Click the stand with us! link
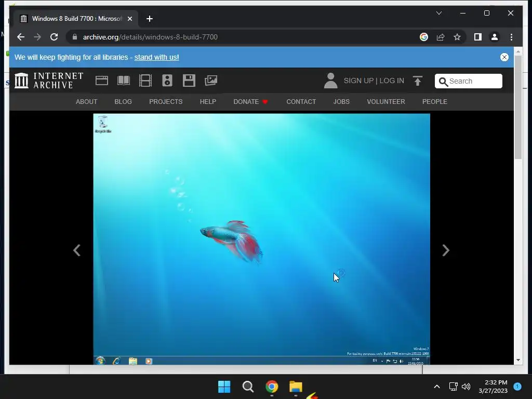This screenshot has height=399, width=532. 156,57
